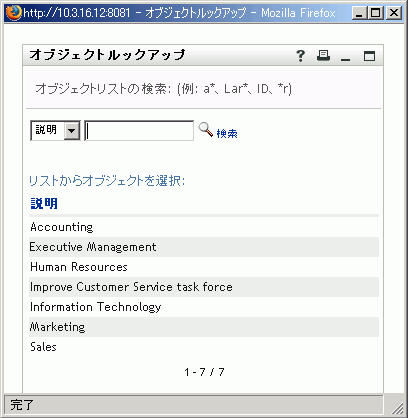Click the 1 - 7 / 7 pagination text

204,372
